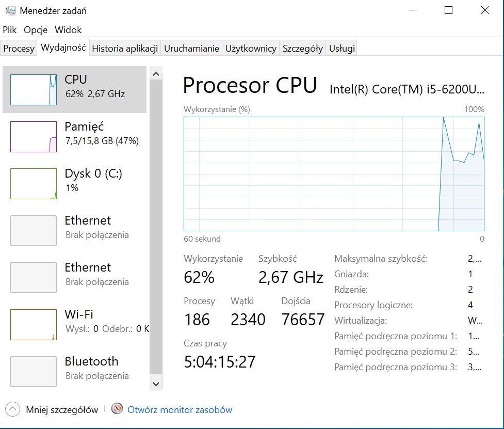This screenshot has width=504, height=429.
Task: Switch to the Uruchamianie tab
Action: tap(191, 48)
